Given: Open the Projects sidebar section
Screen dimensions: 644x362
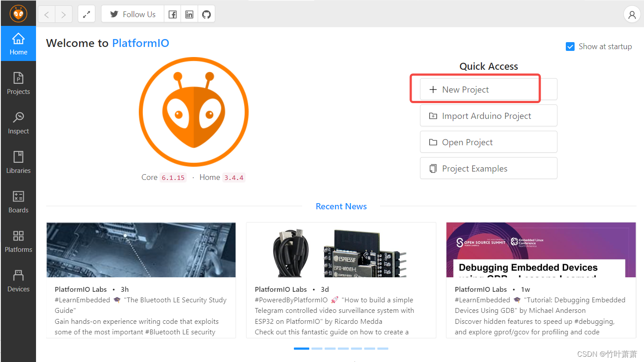Looking at the screenshot, I should (18, 83).
